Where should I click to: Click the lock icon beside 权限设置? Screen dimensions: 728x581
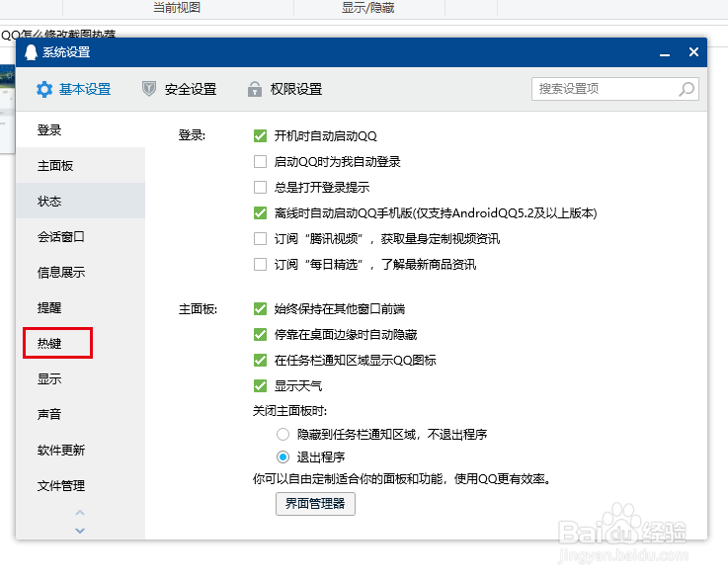pos(255,89)
